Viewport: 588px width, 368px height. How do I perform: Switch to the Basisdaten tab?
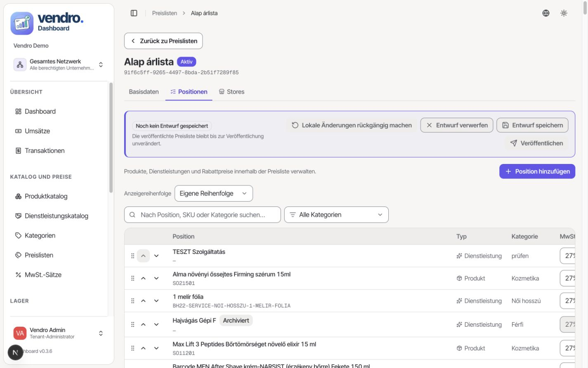(144, 92)
